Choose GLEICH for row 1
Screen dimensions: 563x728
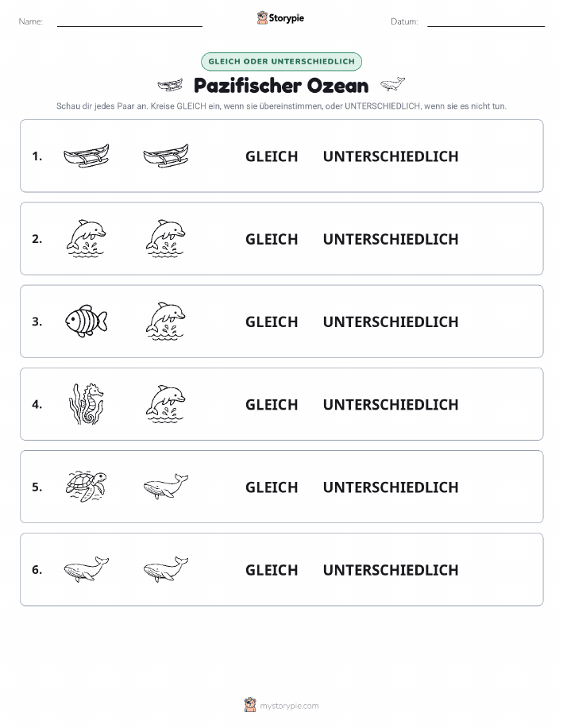[x=272, y=156]
